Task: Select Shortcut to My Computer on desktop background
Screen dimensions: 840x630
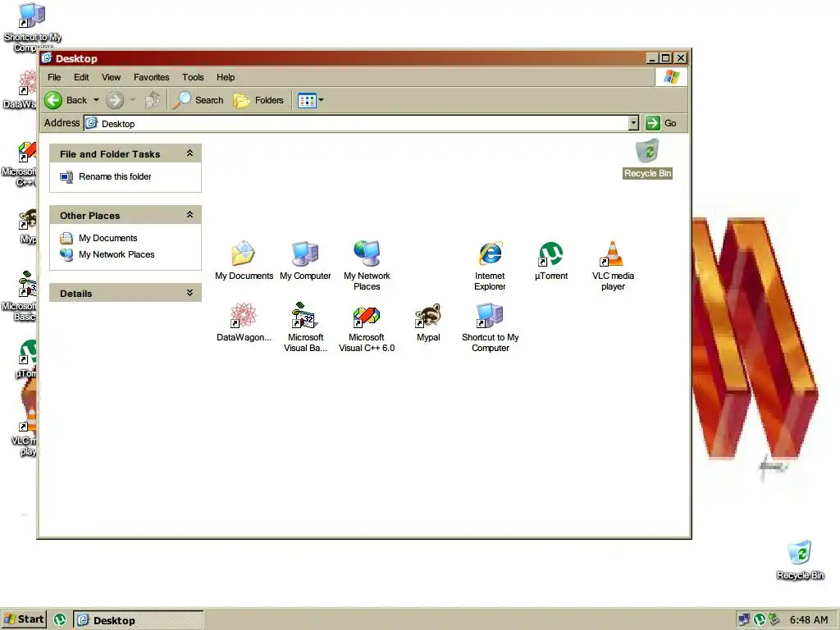Action: click(32, 27)
